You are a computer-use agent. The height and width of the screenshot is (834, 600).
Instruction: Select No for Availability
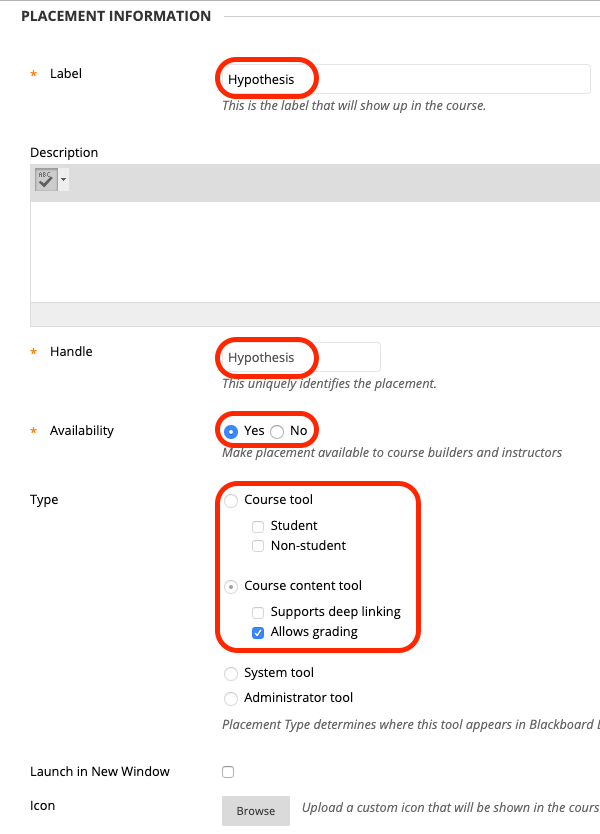pos(277,431)
